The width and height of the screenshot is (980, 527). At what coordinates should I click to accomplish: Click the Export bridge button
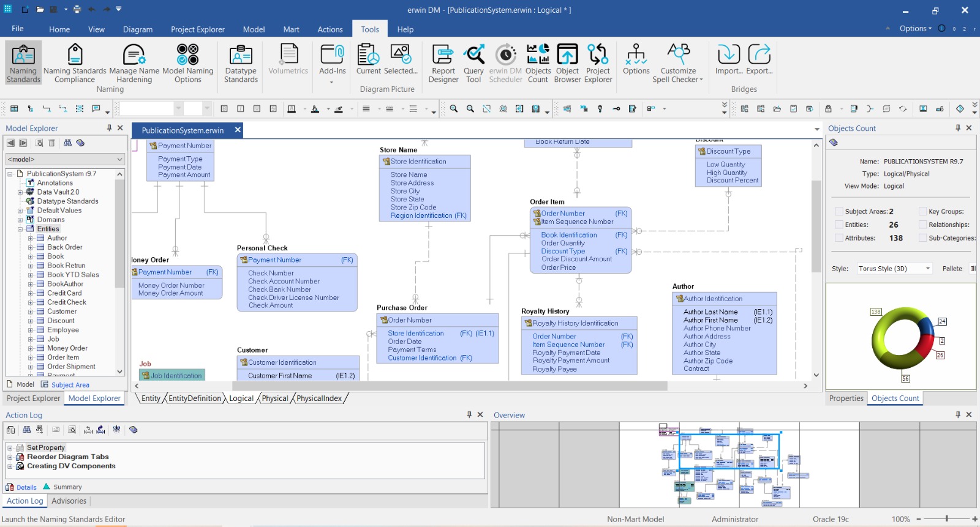pos(759,59)
